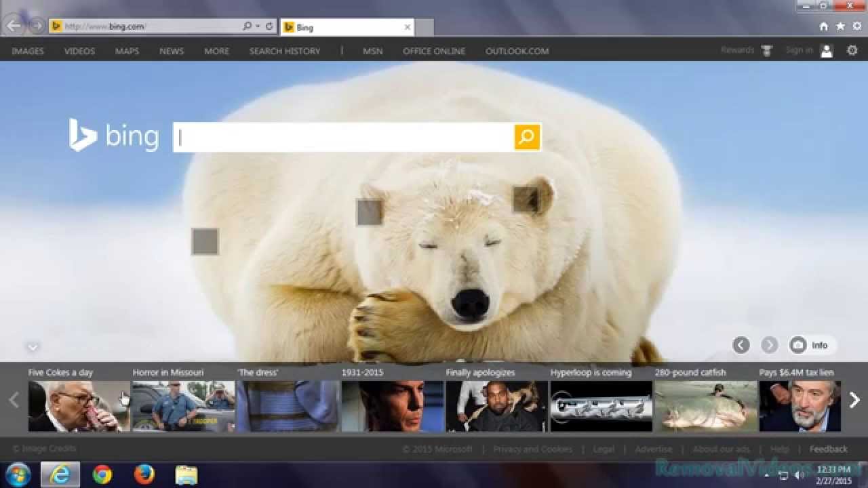Screen dimensions: 868x488
Task: Open 'The dress' story thumbnail
Action: pyautogui.click(x=288, y=406)
